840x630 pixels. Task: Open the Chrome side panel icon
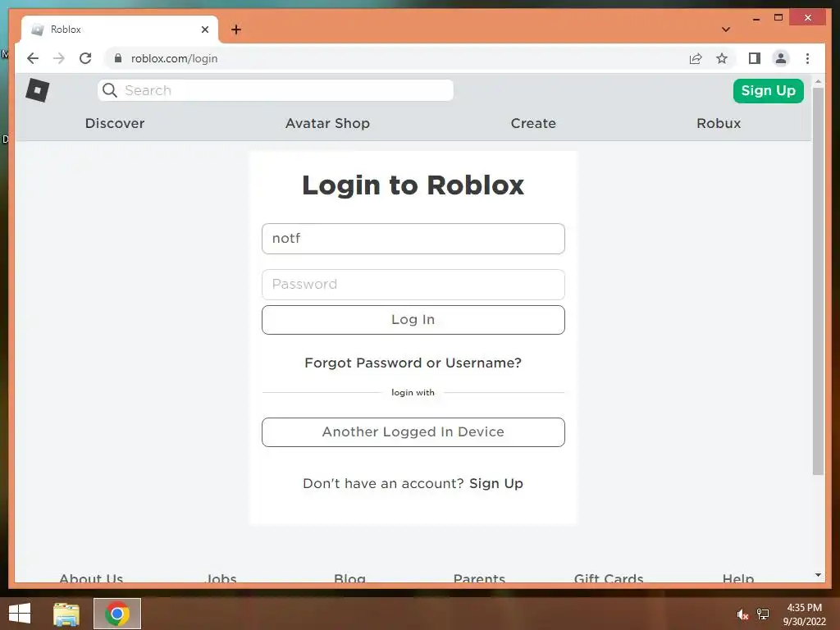pyautogui.click(x=755, y=58)
